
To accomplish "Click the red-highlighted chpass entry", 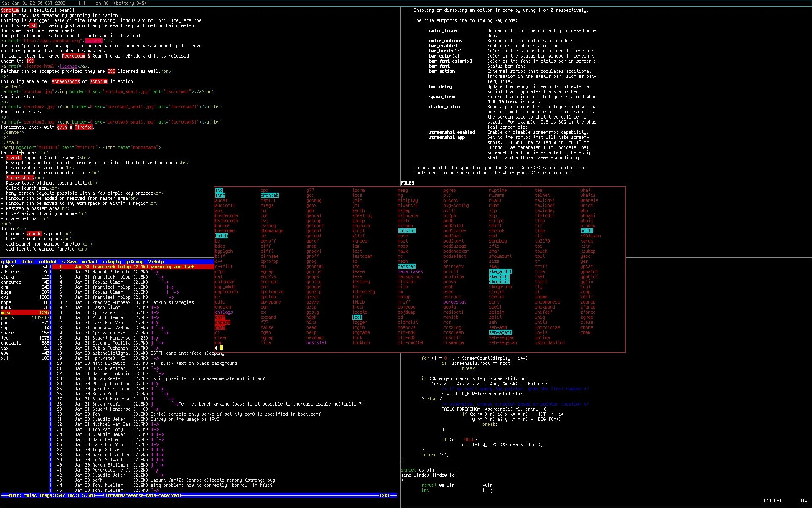I will coord(223,322).
